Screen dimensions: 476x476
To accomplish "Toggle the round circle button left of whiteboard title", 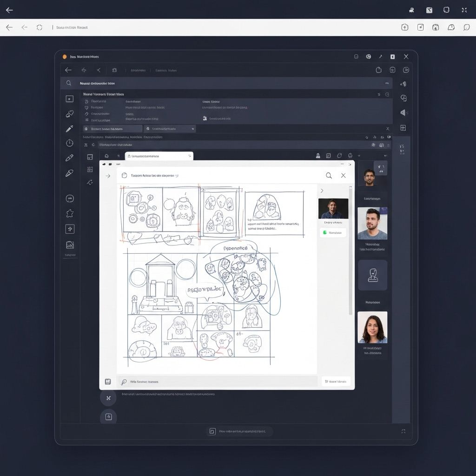I will [124, 176].
